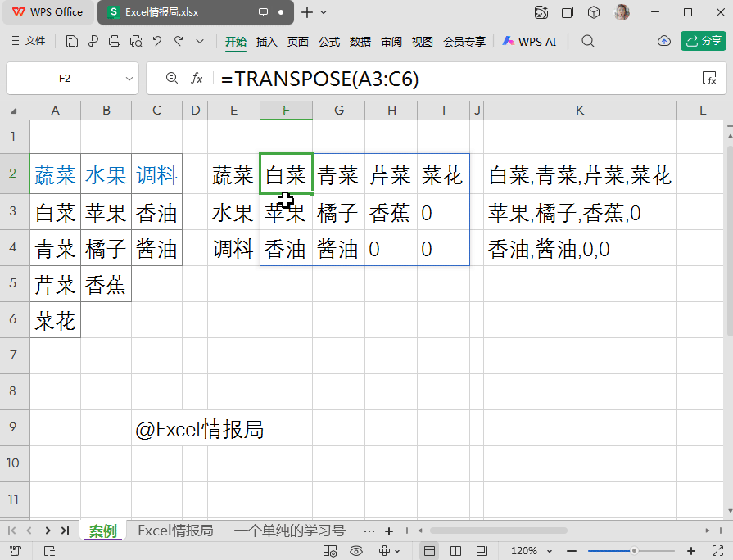Expand the Name Box dropdown arrow
Viewport: 733px width, 560px height.
click(x=129, y=79)
